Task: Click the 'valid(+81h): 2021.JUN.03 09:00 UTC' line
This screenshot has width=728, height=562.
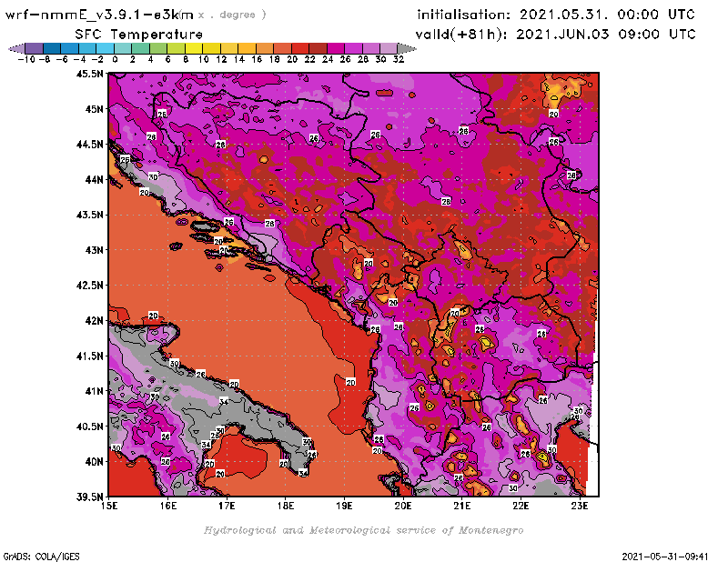Action: pyautogui.click(x=555, y=35)
